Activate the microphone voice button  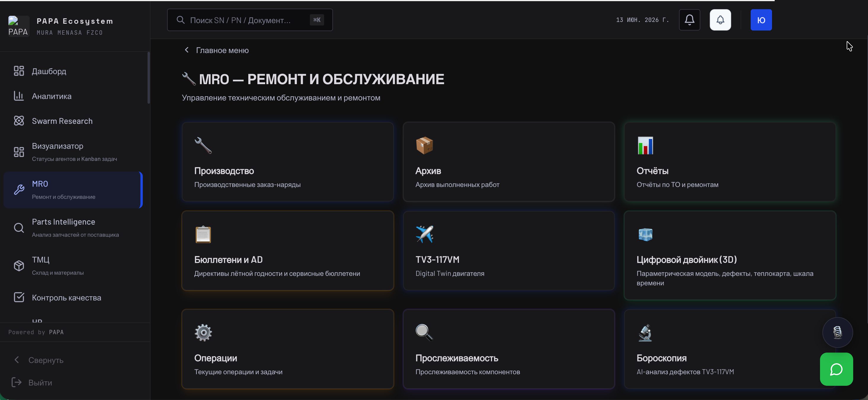click(837, 332)
